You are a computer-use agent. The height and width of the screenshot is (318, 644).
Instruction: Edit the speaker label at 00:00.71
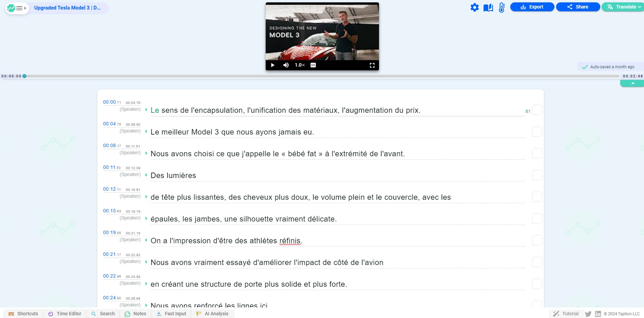click(130, 109)
